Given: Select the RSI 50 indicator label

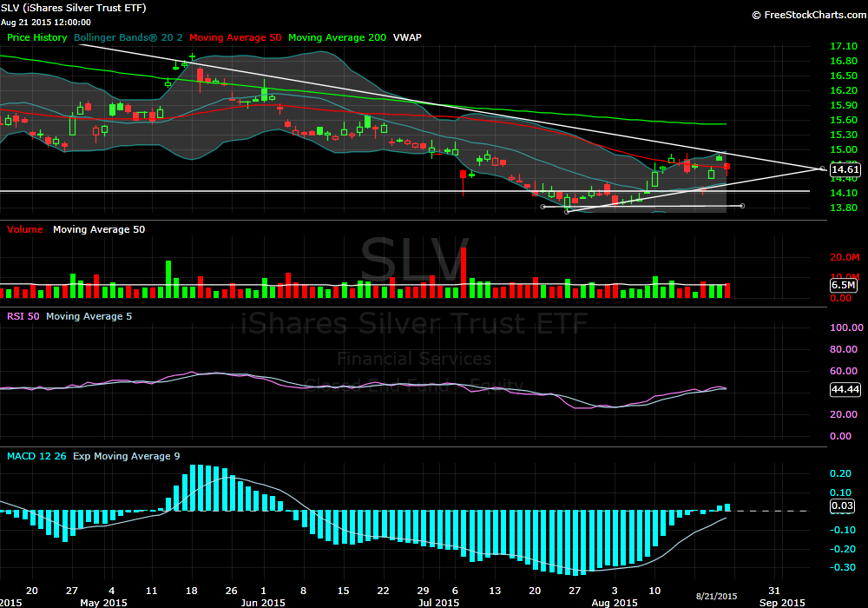Looking at the screenshot, I should [x=23, y=316].
